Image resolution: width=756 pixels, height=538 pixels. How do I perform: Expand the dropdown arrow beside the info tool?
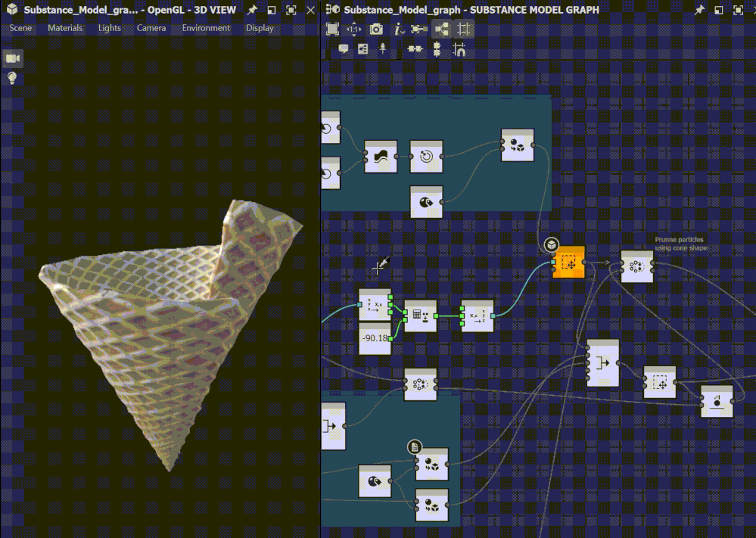(x=402, y=32)
